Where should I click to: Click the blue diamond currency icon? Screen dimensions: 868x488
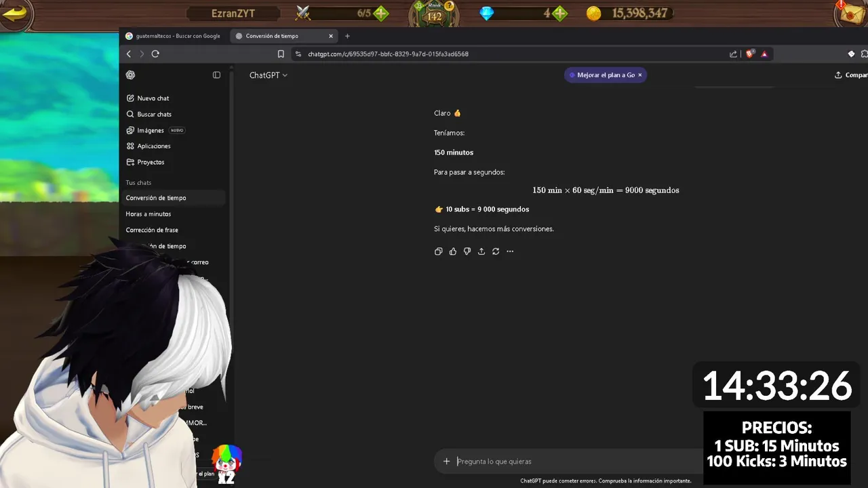point(487,14)
